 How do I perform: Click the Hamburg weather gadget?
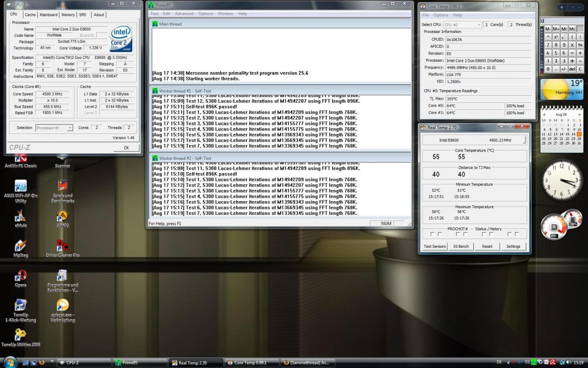562,89
